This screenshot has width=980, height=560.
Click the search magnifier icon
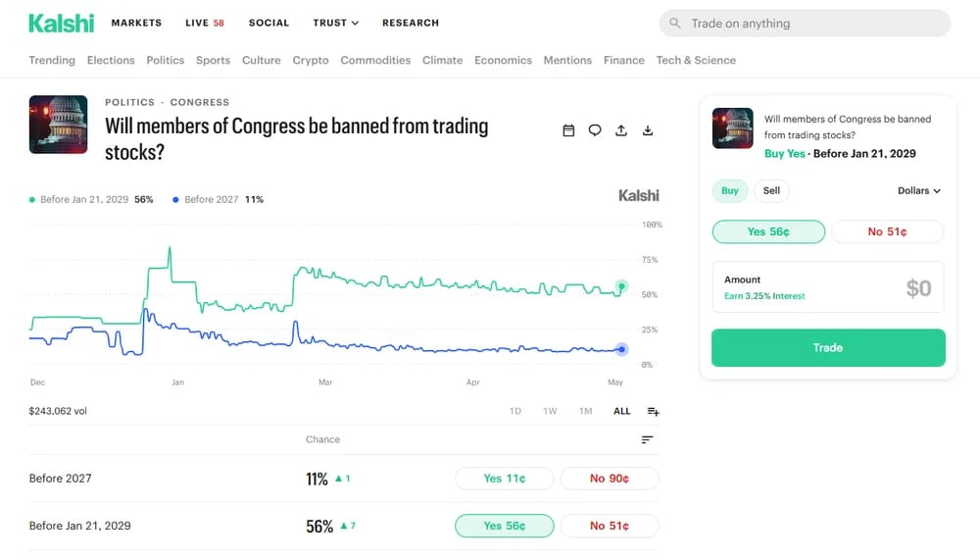(x=674, y=24)
